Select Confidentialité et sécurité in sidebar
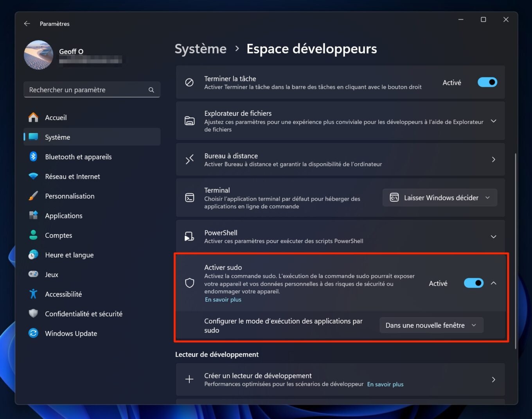Image resolution: width=532 pixels, height=419 pixels. 92,313
